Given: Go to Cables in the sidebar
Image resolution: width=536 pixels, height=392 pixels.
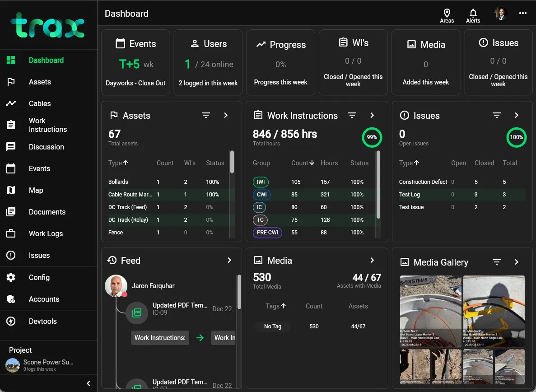Looking at the screenshot, I should (x=40, y=103).
